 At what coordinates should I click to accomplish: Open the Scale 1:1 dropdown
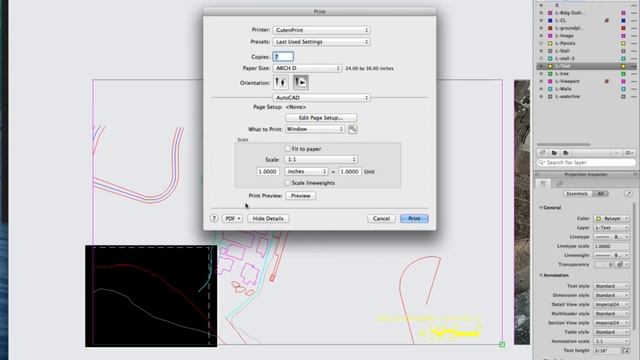point(321,159)
